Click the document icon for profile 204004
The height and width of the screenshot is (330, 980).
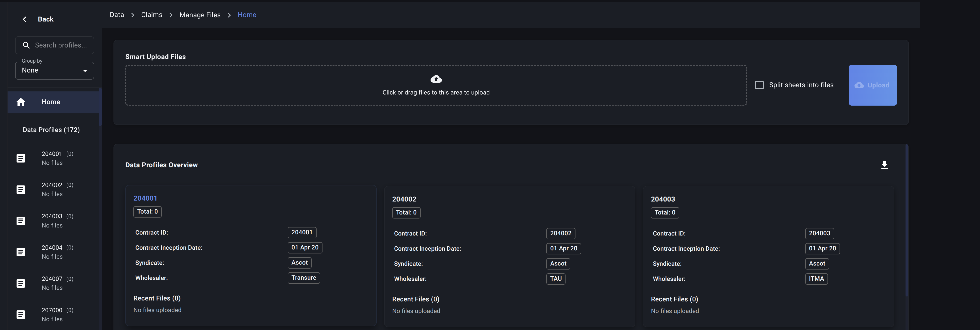click(21, 252)
